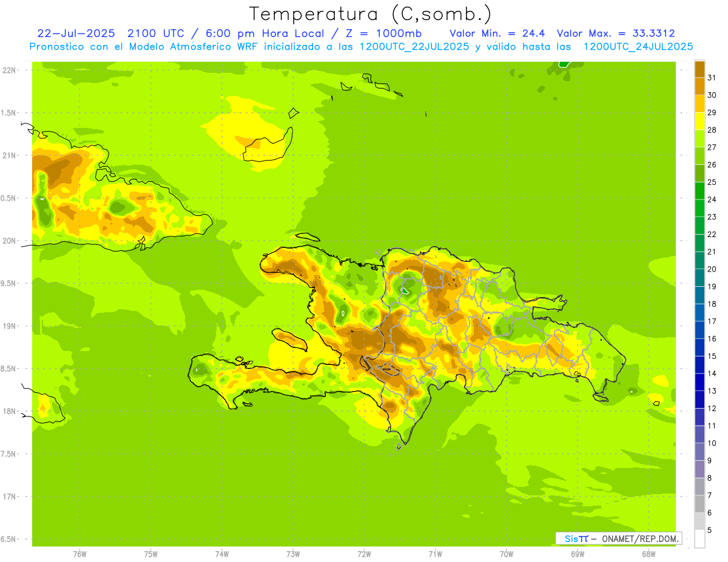Click the '2100 UTC' time text
The image size is (728, 562).
point(156,33)
